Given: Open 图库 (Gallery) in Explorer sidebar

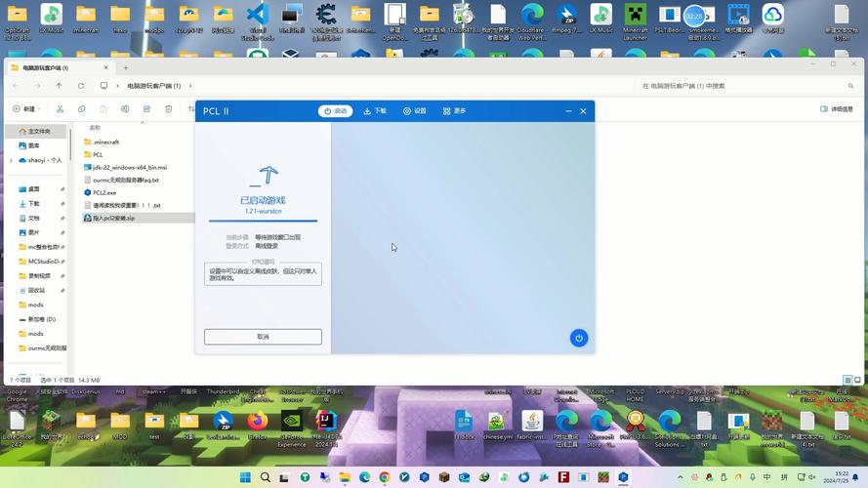Looking at the screenshot, I should 29,145.
